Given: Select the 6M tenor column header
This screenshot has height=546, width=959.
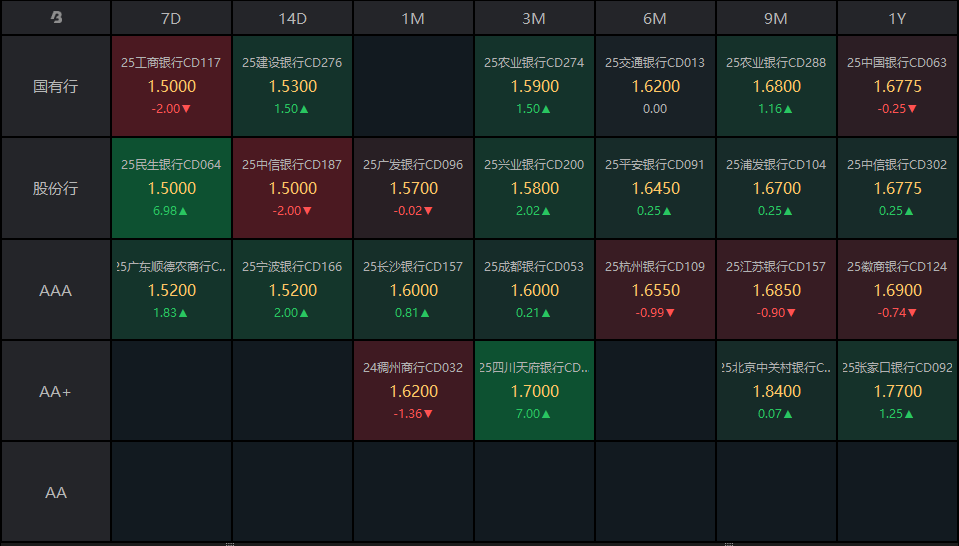Looking at the screenshot, I should (x=655, y=18).
